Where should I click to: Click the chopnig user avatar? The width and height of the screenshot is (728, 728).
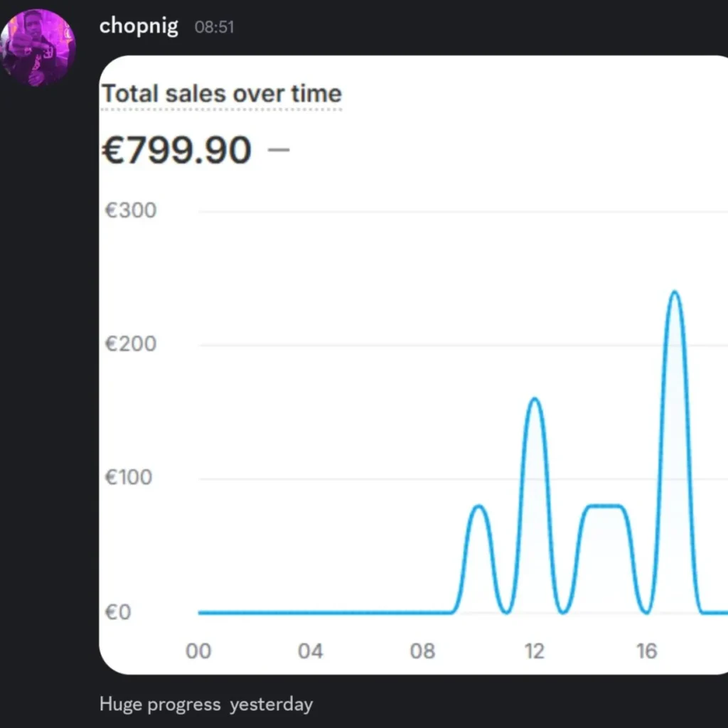38,48
